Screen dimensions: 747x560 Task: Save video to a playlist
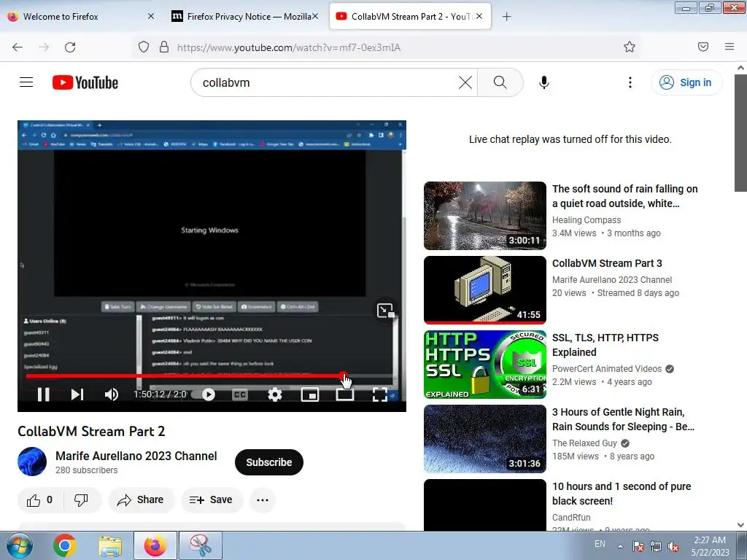211,500
